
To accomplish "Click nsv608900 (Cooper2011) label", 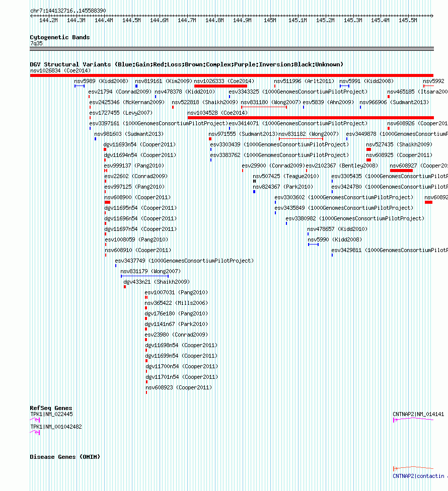I will pos(137,198).
